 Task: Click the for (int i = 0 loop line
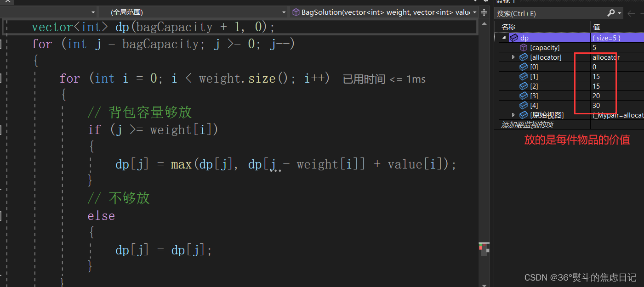tap(195, 79)
